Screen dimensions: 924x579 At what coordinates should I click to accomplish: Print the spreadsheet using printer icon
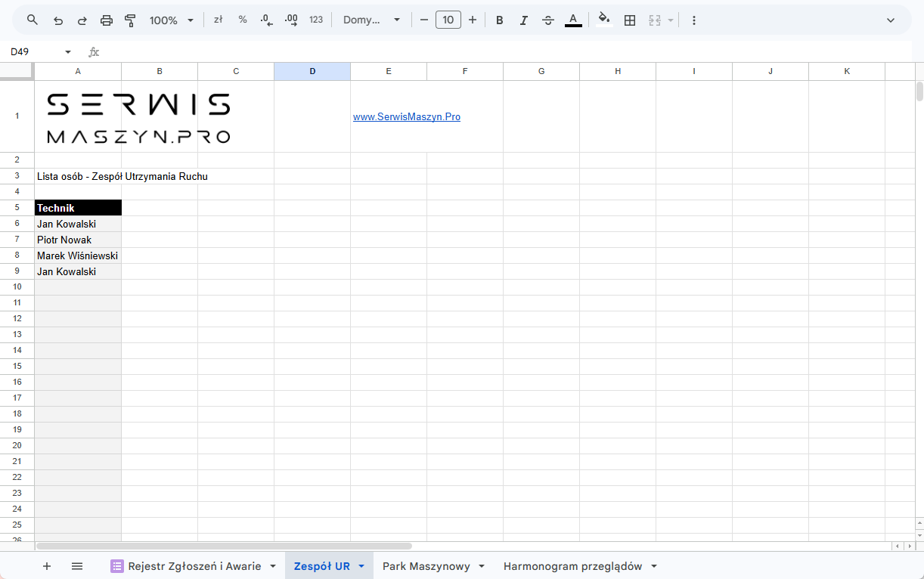click(x=106, y=20)
